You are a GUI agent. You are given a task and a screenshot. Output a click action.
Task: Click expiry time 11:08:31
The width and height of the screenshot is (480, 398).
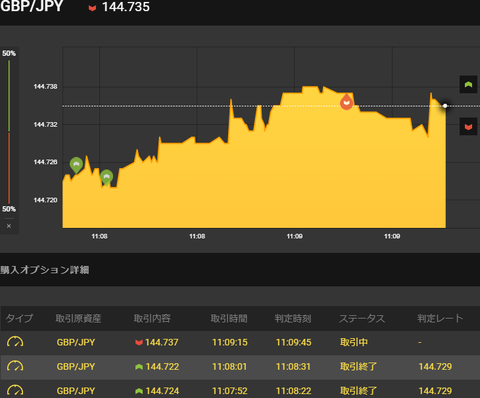pyautogui.click(x=293, y=367)
